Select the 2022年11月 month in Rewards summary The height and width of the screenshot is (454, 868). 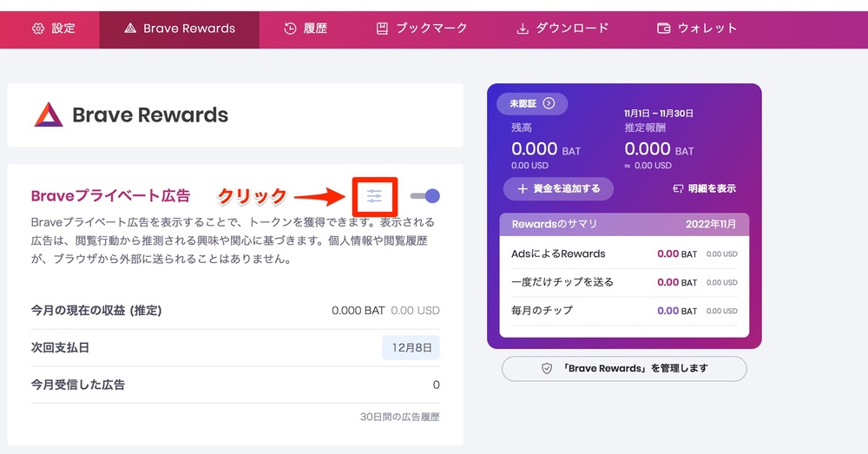[x=711, y=224]
